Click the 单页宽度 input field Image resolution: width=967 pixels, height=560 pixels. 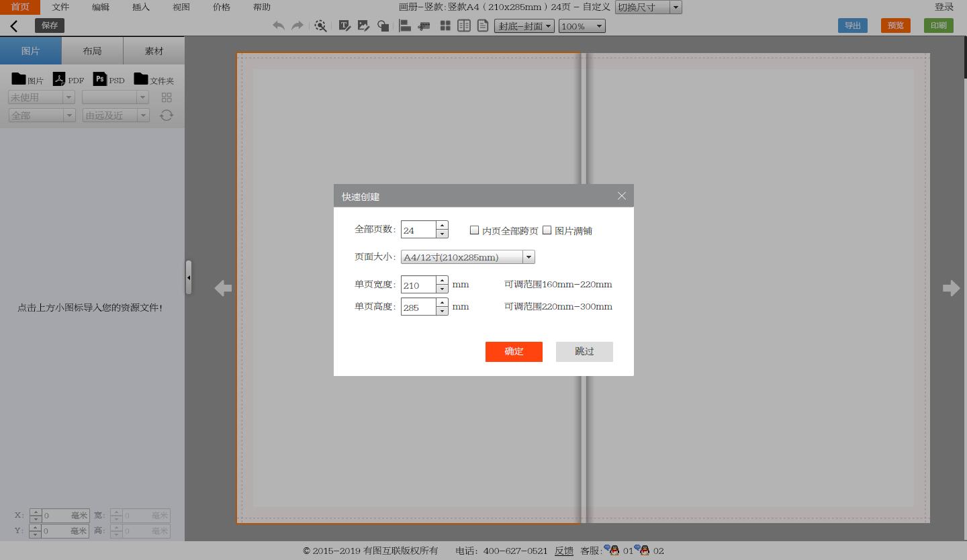tap(418, 285)
